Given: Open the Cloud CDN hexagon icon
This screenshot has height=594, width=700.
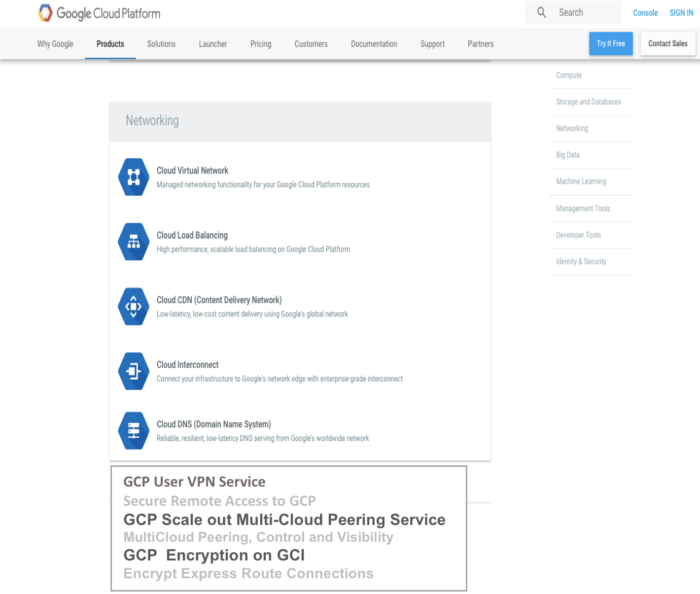Looking at the screenshot, I should (x=134, y=307).
